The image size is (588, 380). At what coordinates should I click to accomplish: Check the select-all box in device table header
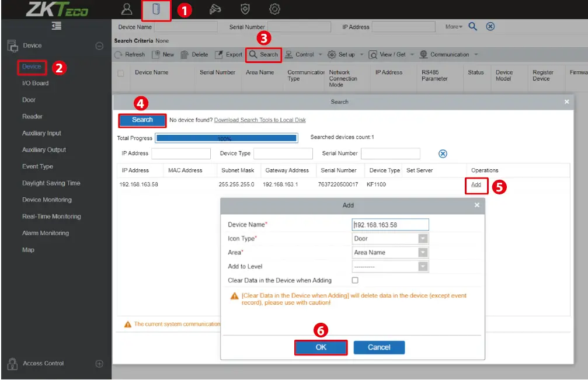pyautogui.click(x=121, y=74)
